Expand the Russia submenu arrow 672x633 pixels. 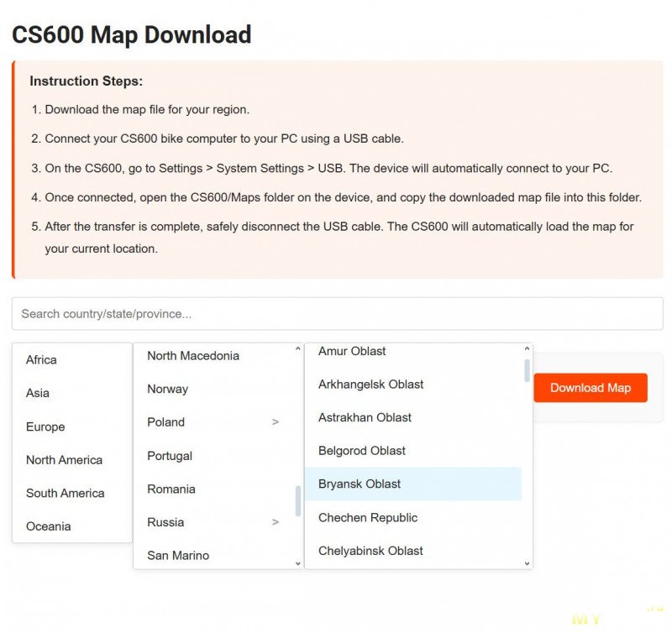(x=275, y=522)
